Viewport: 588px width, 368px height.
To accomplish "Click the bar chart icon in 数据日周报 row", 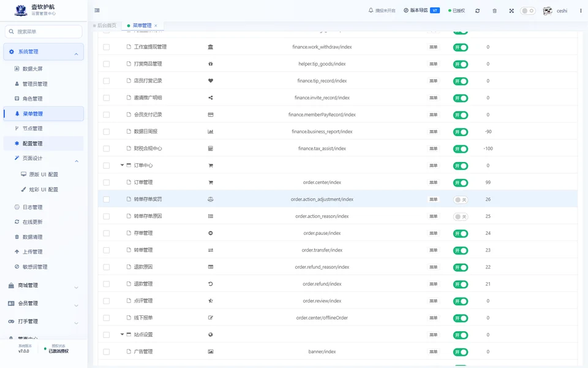I will tap(210, 131).
